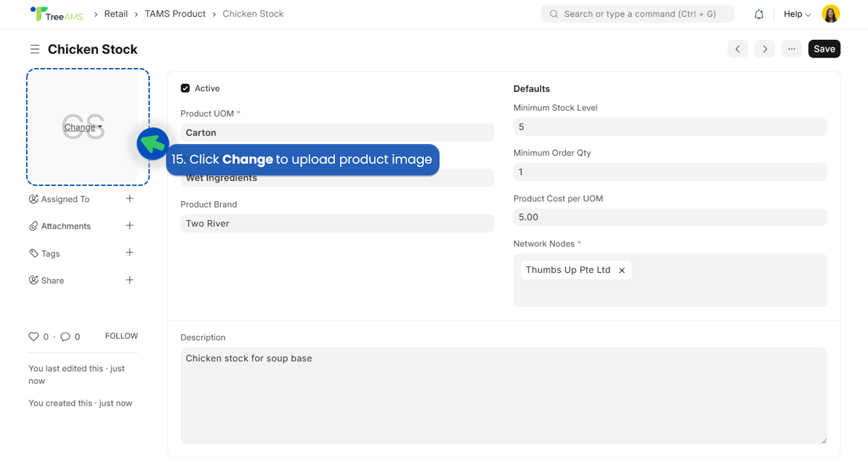Click the Tags label icon
This screenshot has height=466, width=868.
pyautogui.click(x=33, y=253)
